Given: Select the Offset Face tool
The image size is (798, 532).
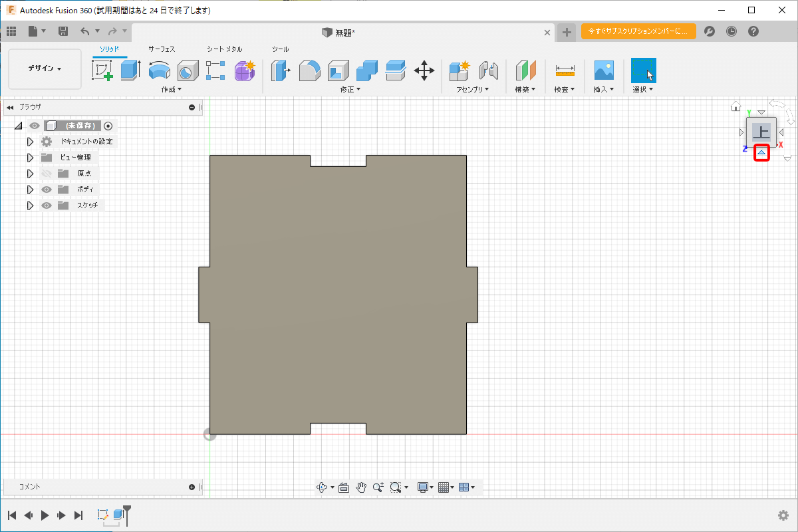Looking at the screenshot, I should 396,70.
